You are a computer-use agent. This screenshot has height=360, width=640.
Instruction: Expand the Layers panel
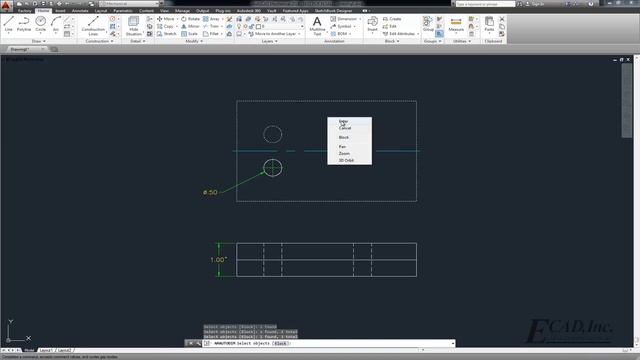[269, 41]
